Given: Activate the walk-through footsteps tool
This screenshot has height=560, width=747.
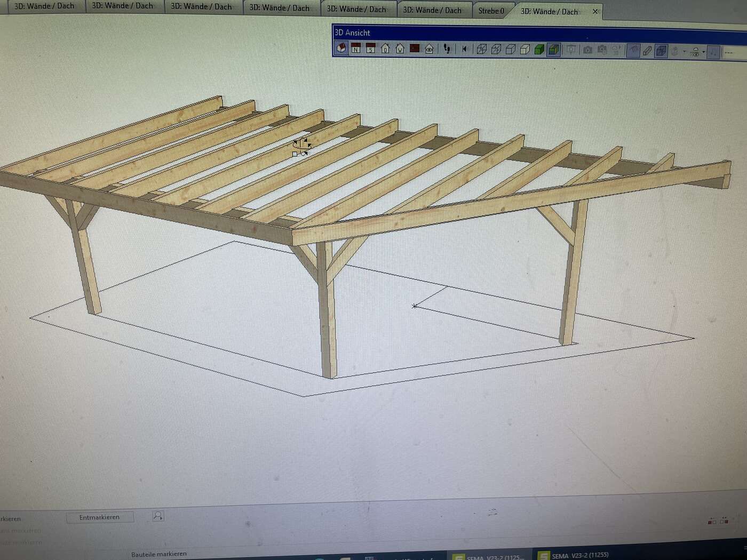Looking at the screenshot, I should pos(447,50).
